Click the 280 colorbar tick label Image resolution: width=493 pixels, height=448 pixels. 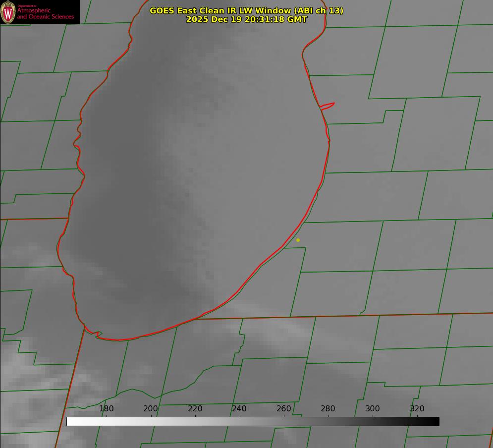pyautogui.click(x=328, y=408)
